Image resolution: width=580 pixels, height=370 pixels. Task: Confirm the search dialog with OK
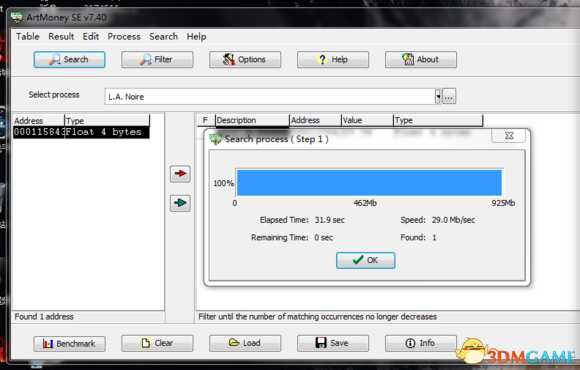(365, 260)
